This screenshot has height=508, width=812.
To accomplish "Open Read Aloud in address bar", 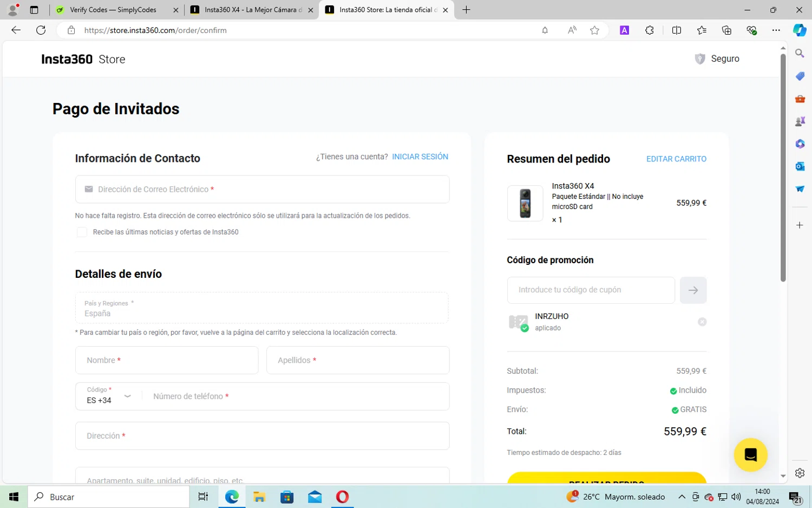I will [572, 30].
